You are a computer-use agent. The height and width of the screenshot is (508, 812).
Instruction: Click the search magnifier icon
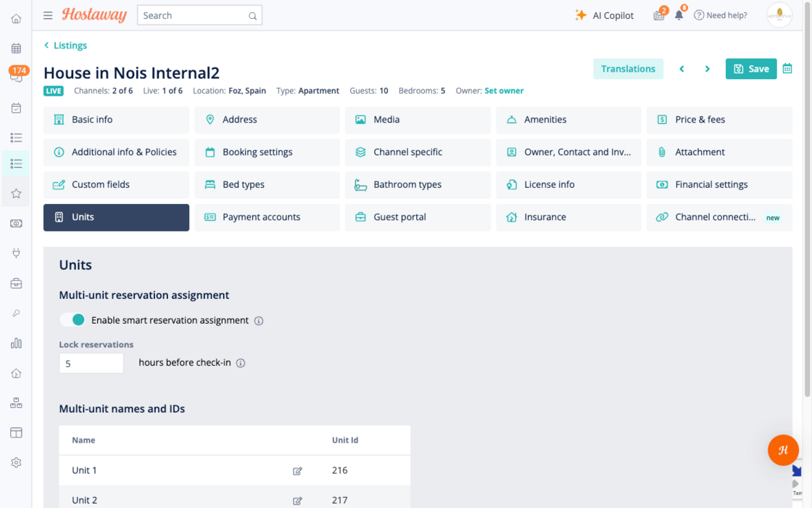coord(252,16)
